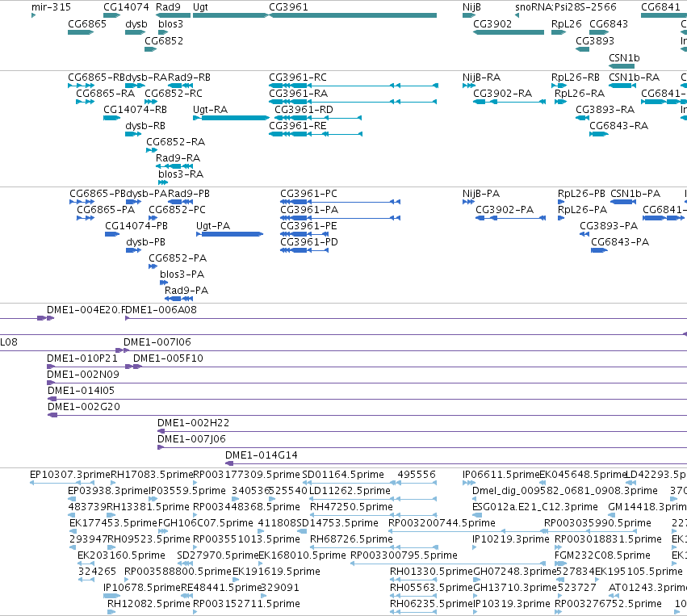
Task: Click the CG14074-RB transcript
Action: tap(111, 117)
